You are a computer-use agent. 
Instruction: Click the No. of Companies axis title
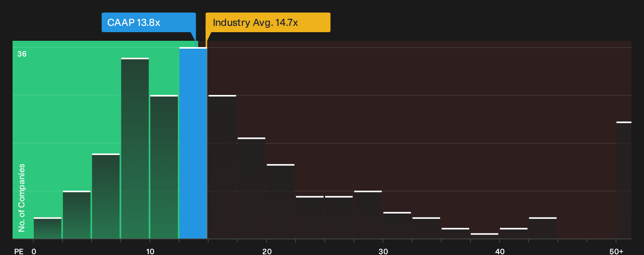coord(22,197)
